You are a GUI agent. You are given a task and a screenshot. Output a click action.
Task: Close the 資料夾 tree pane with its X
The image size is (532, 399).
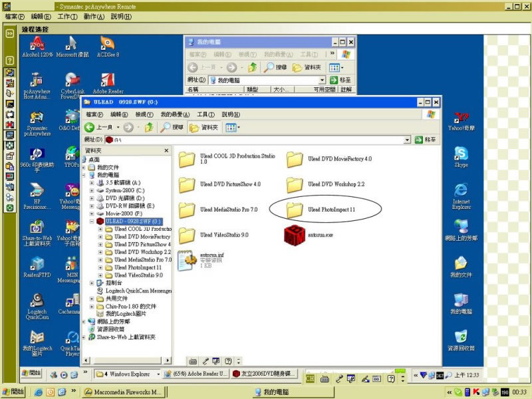[x=166, y=150]
